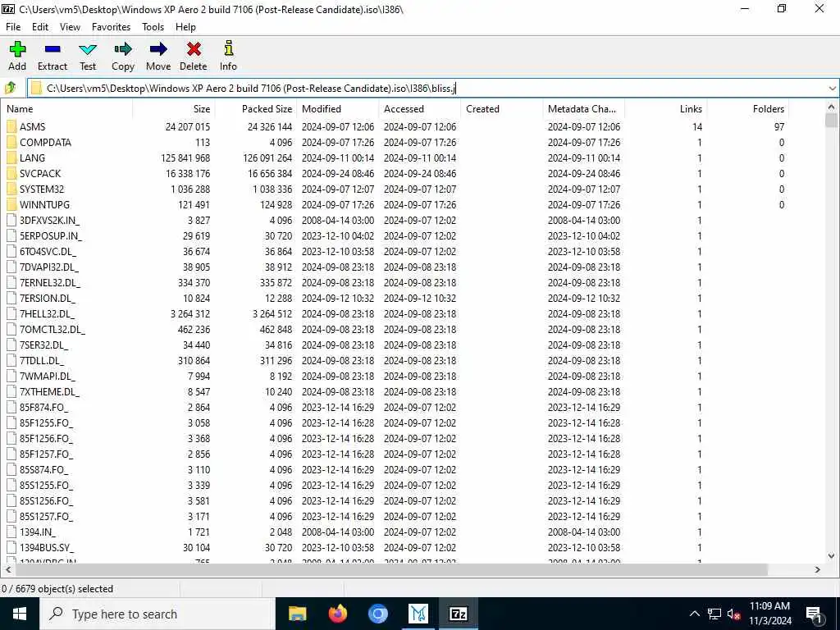Select the 7XTHEME.DL_ file name
Viewport: 840px width, 630px height.
49,392
